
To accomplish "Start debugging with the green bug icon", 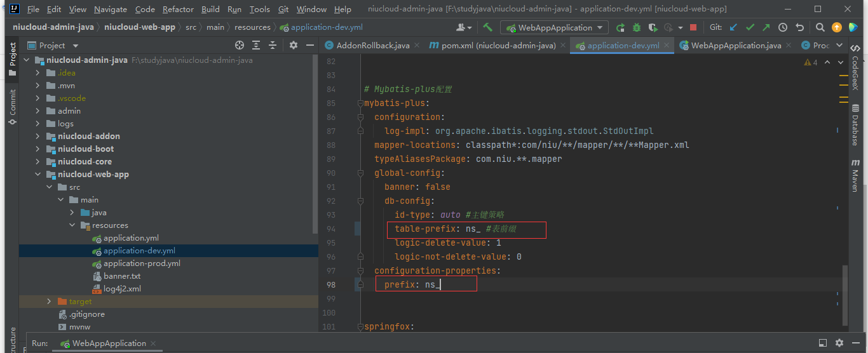I will click(637, 27).
